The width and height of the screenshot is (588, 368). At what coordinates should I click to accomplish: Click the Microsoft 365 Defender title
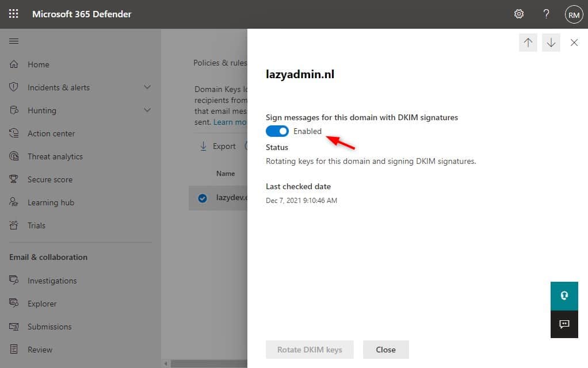click(82, 14)
